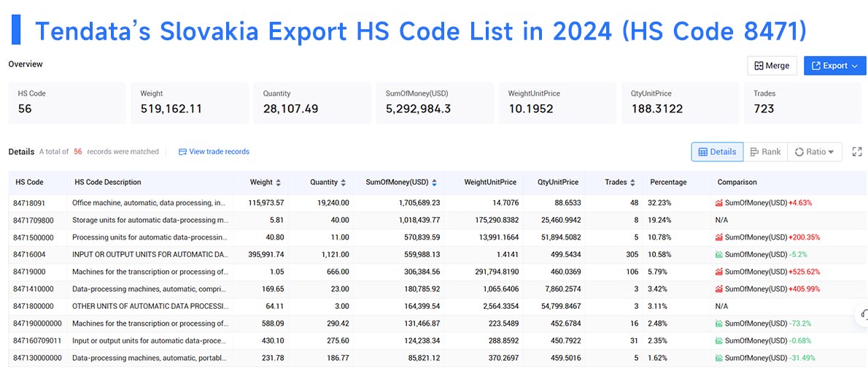Click WeightUnitPrice column header
This screenshot has height=371, width=868.
pos(490,182)
